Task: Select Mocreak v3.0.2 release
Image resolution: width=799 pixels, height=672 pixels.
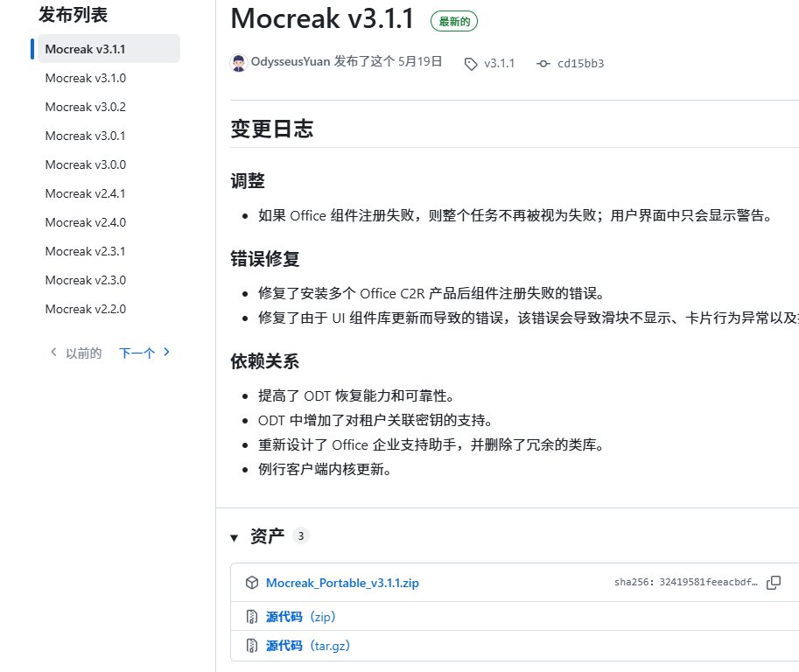Action: tap(85, 107)
